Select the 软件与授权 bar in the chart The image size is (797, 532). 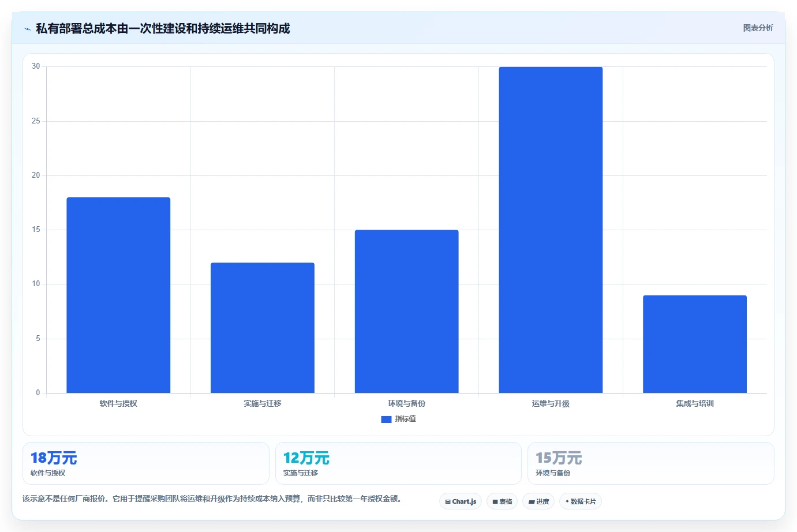click(118, 295)
